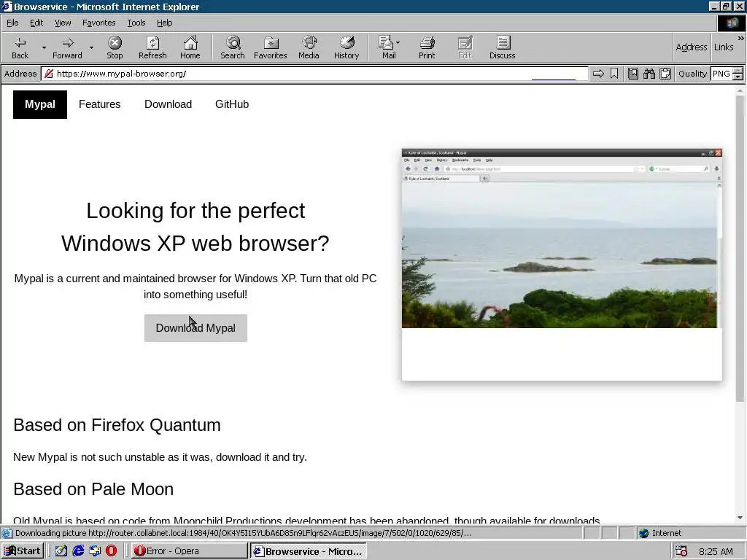The image size is (747, 560).
Task: Click the 'Based on Pale Moon' heading
Action: click(x=93, y=489)
